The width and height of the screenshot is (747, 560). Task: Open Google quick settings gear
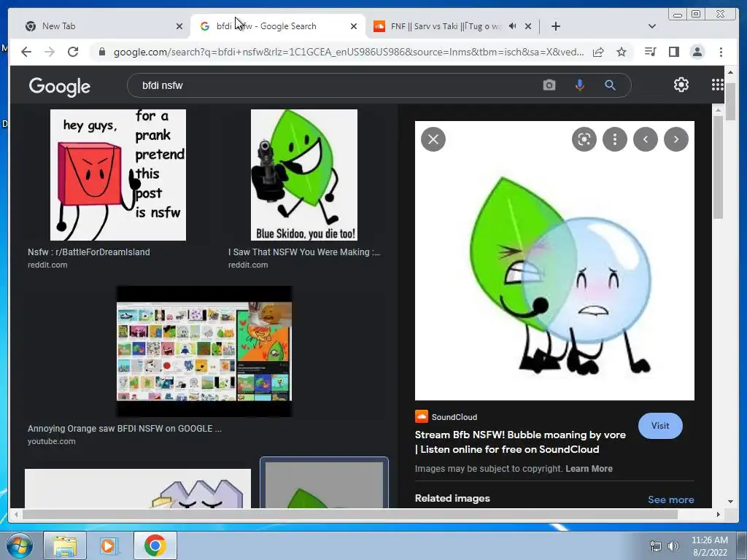click(x=681, y=85)
